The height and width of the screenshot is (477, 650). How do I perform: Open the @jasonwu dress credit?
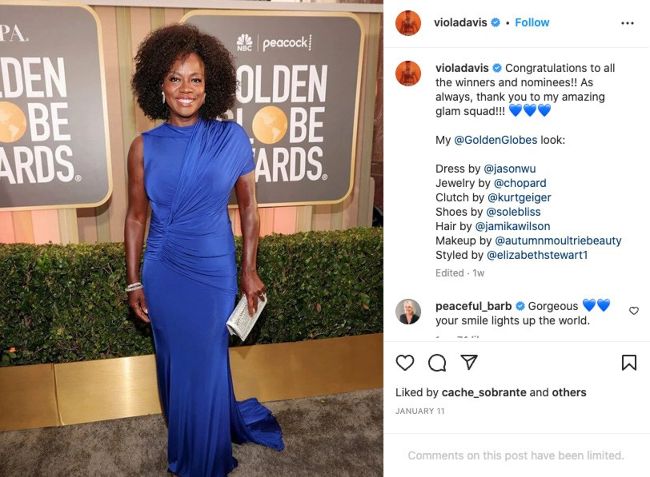pyautogui.click(x=509, y=169)
